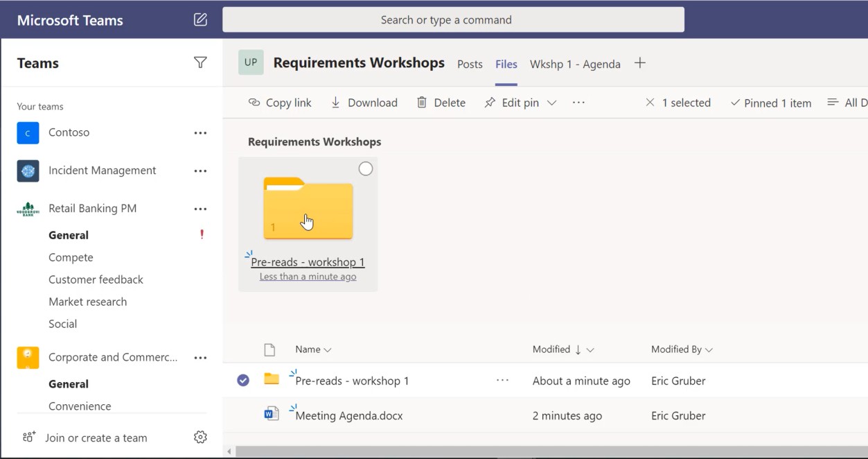Select the pinned folder card circle
The width and height of the screenshot is (868, 459).
[366, 168]
